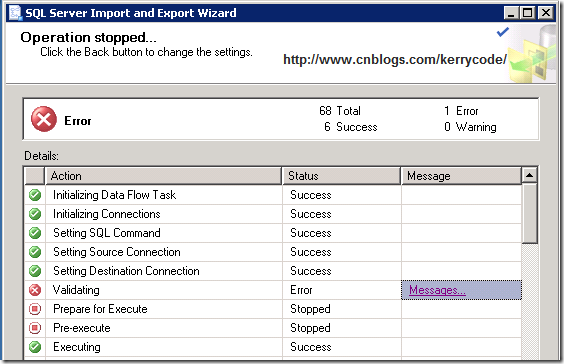Click the large red Error icon
Image resolution: width=564 pixels, height=364 pixels.
(x=44, y=119)
